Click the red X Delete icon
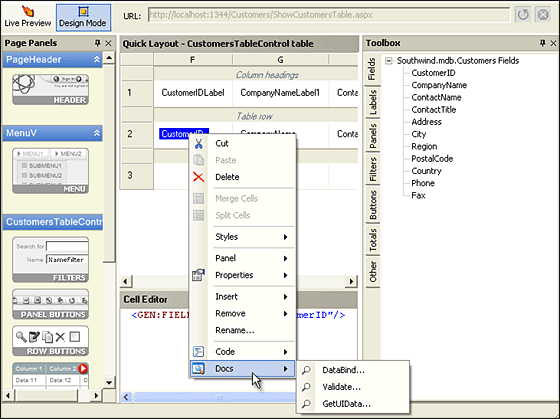560x419 pixels. point(199,177)
